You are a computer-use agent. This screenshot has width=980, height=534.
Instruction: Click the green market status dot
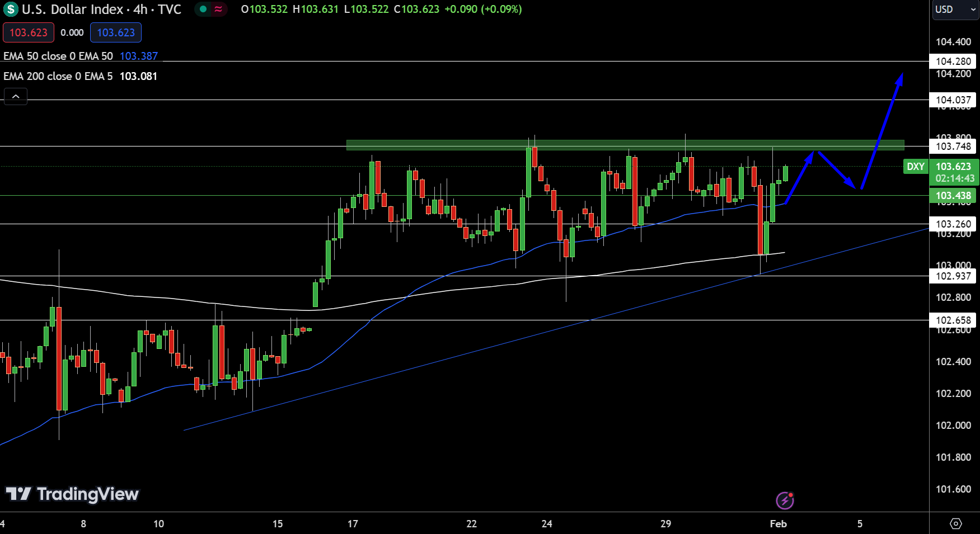tap(203, 9)
